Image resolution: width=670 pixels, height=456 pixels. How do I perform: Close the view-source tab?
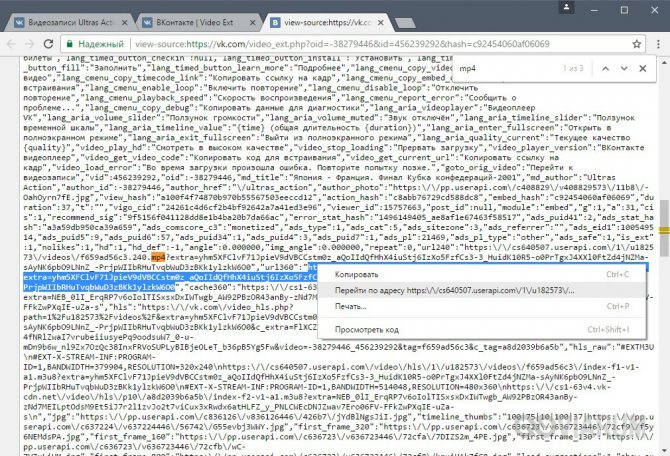[381, 22]
